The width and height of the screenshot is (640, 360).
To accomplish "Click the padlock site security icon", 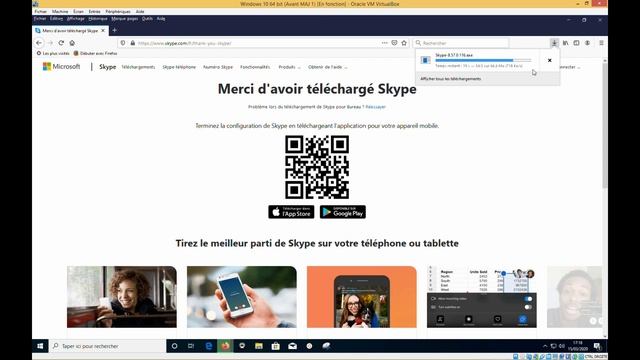I will click(x=132, y=43).
